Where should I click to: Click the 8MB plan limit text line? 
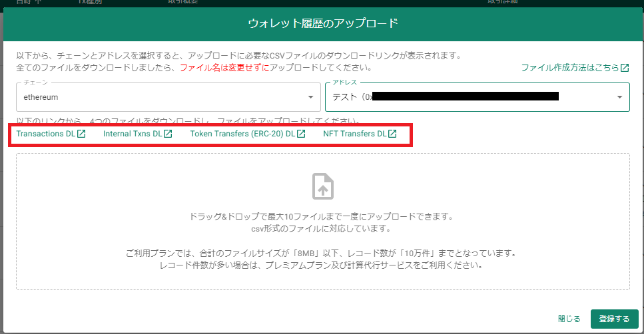point(321,253)
